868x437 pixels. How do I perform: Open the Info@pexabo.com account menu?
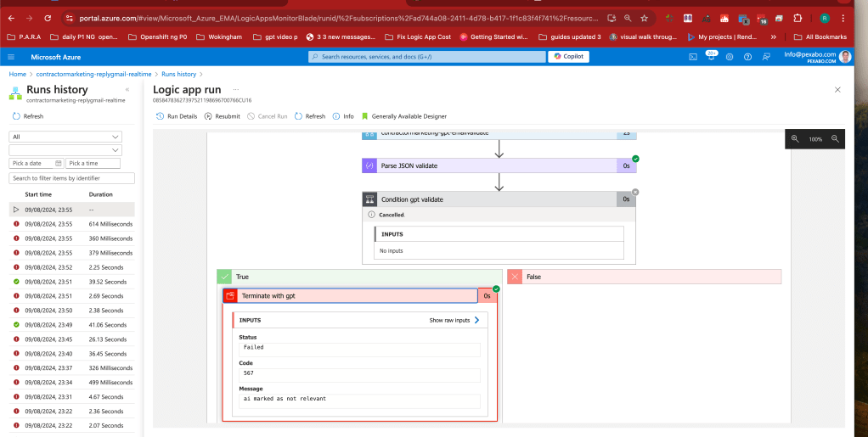816,56
